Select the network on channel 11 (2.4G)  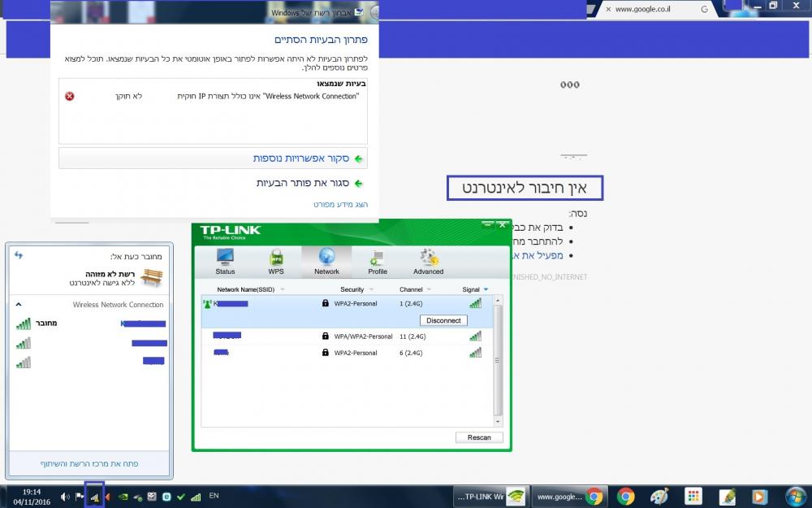[347, 336]
